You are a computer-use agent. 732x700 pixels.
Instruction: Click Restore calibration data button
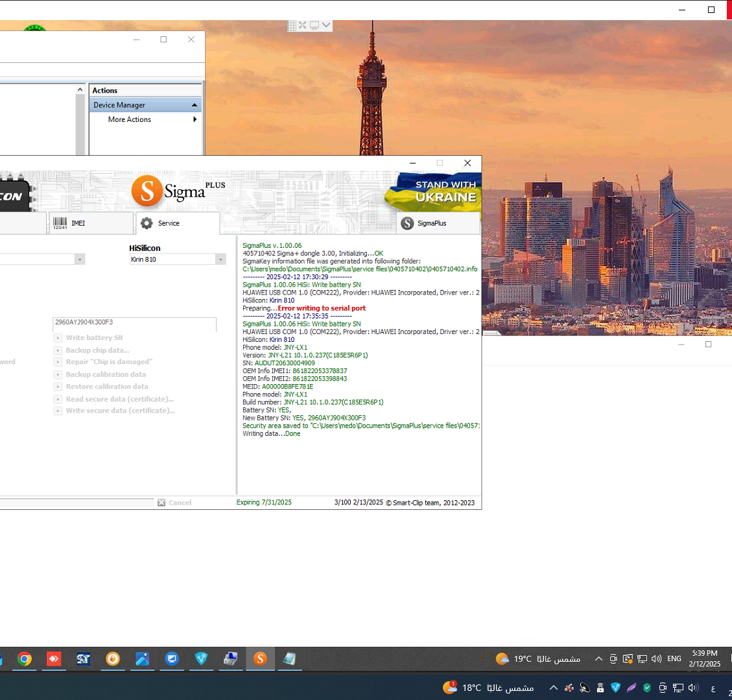101,387
